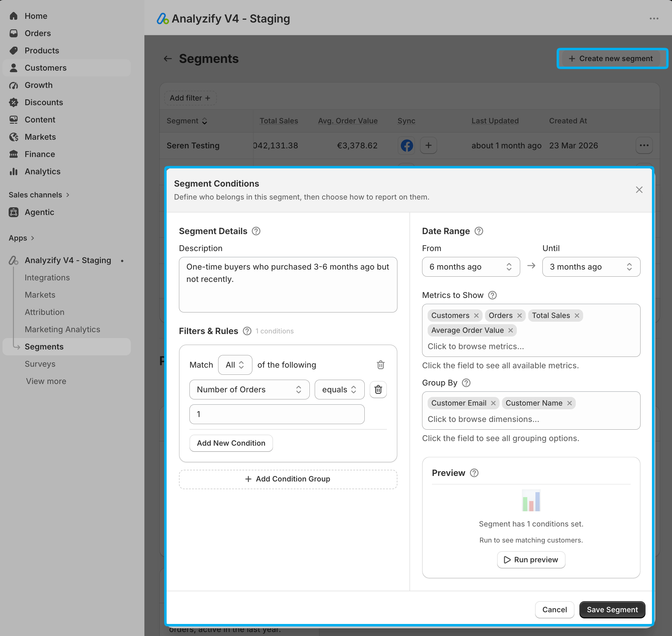
Task: Show help for Group By
Action: pyautogui.click(x=466, y=383)
